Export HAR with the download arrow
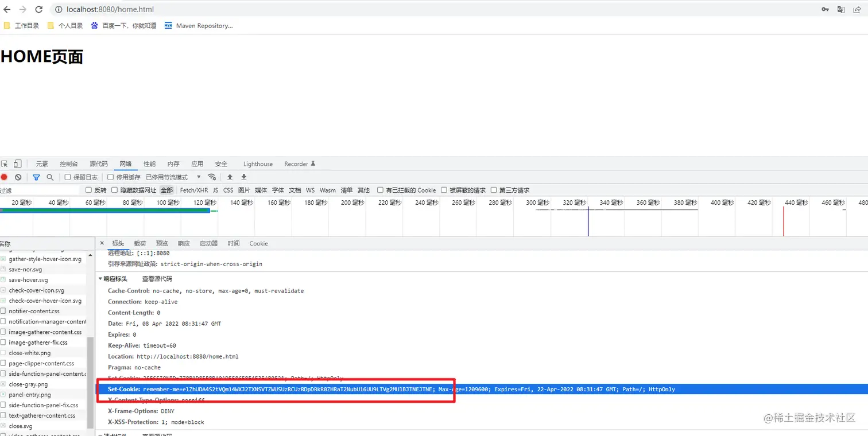 (x=243, y=177)
